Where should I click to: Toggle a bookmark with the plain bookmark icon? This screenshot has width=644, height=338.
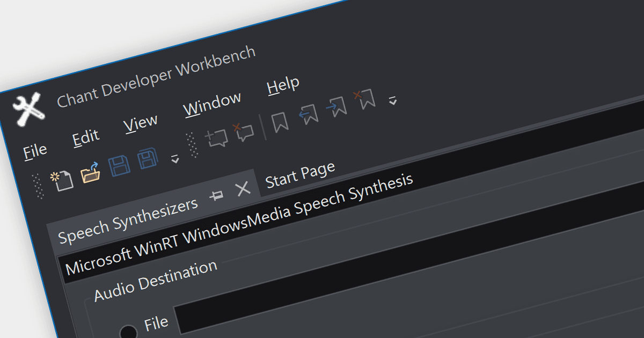click(280, 122)
